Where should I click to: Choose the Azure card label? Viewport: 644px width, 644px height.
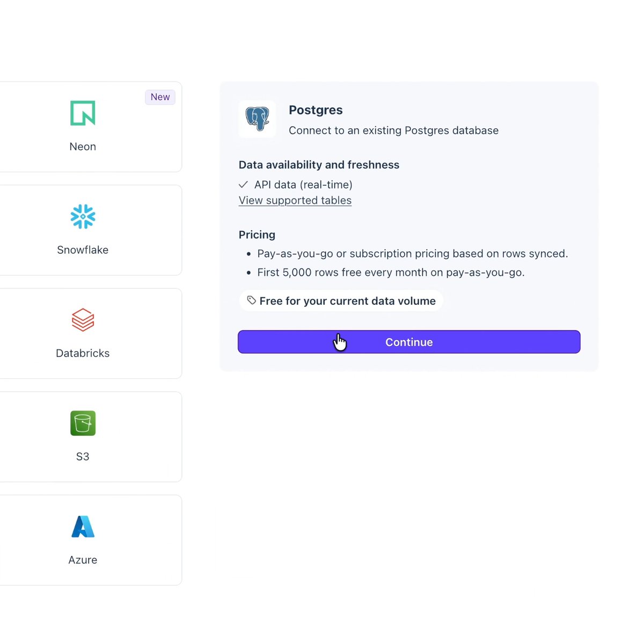(x=83, y=560)
